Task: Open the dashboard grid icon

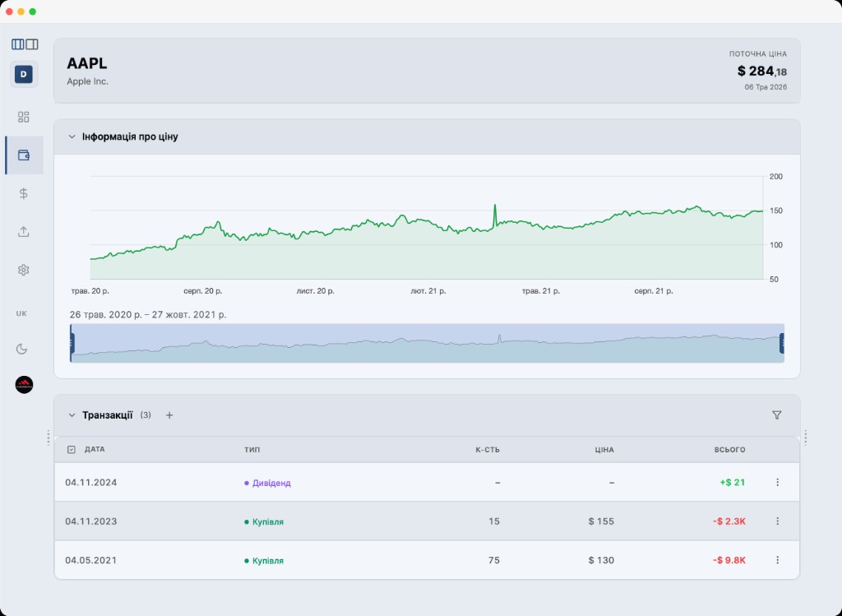Action: pos(24,117)
